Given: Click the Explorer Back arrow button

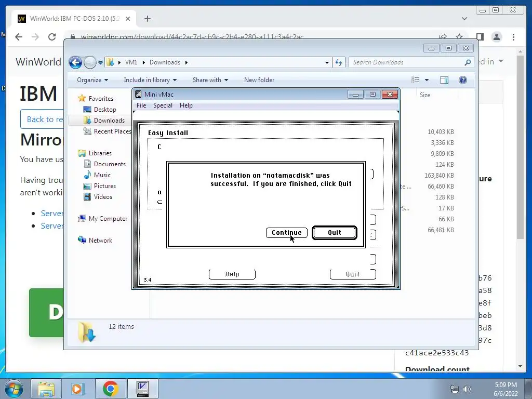Looking at the screenshot, I should [x=76, y=62].
